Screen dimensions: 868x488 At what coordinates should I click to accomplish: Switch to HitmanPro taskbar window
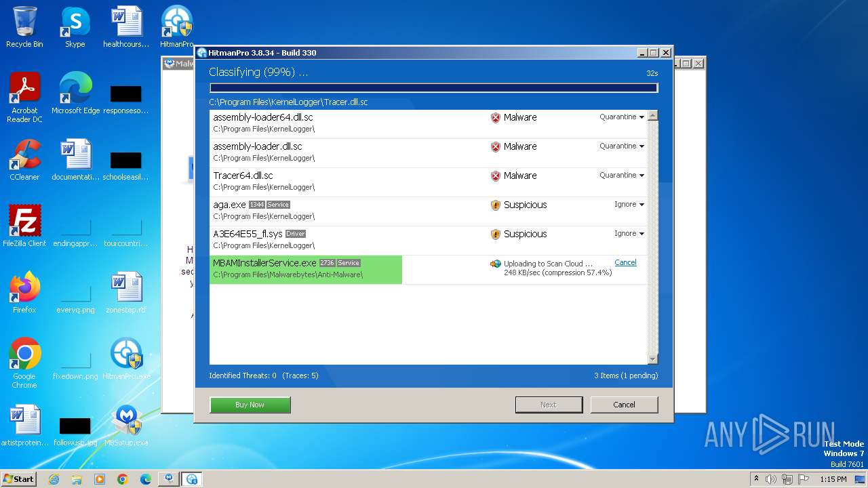click(192, 479)
